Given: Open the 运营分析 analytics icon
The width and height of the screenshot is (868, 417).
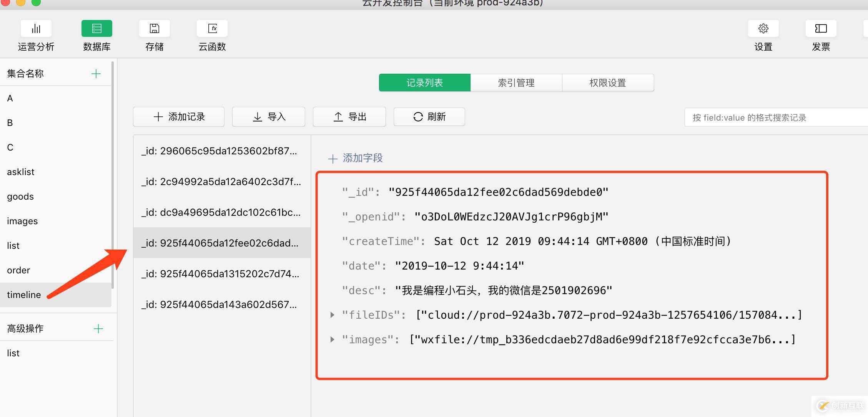Looking at the screenshot, I should 36,29.
